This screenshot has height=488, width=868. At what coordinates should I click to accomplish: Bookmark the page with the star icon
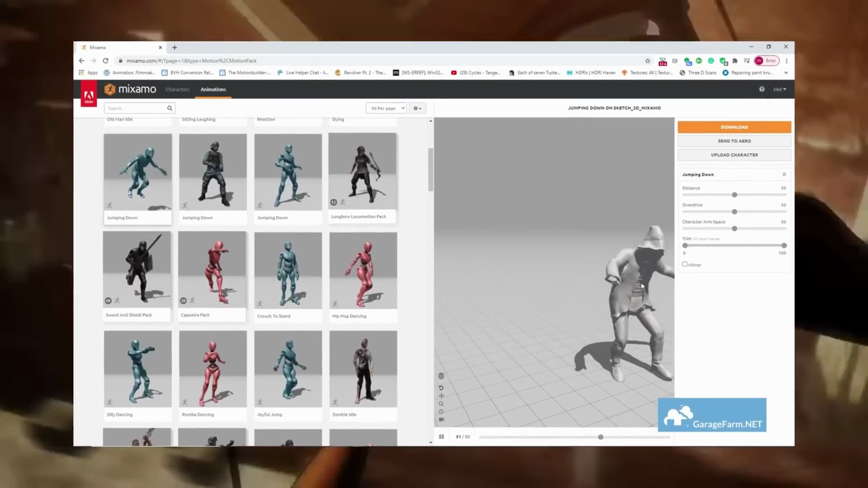(x=648, y=61)
